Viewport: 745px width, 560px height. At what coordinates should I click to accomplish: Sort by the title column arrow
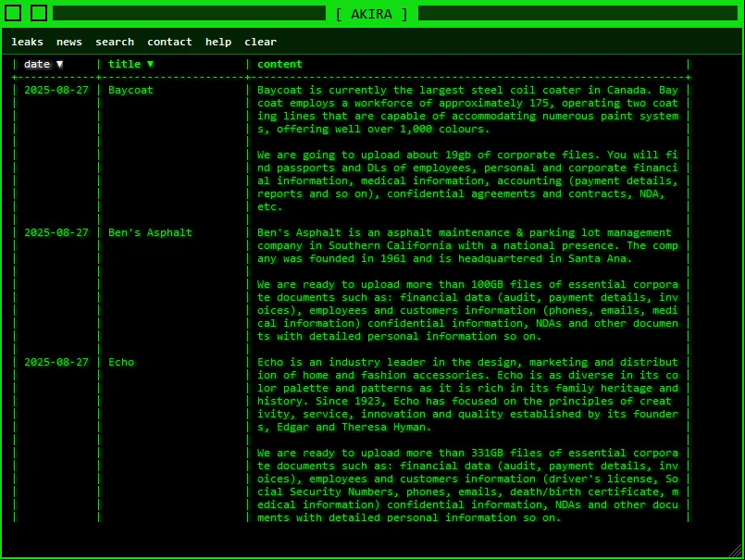click(150, 65)
